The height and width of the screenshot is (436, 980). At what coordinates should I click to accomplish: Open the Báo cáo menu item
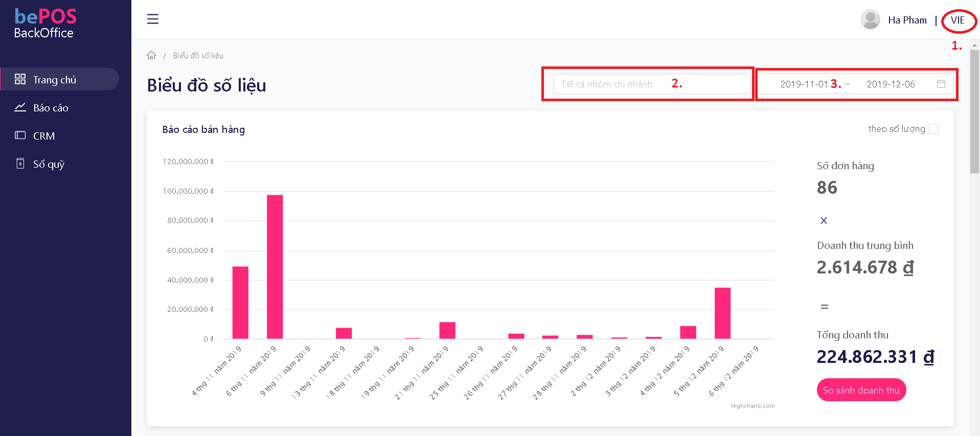(x=51, y=108)
